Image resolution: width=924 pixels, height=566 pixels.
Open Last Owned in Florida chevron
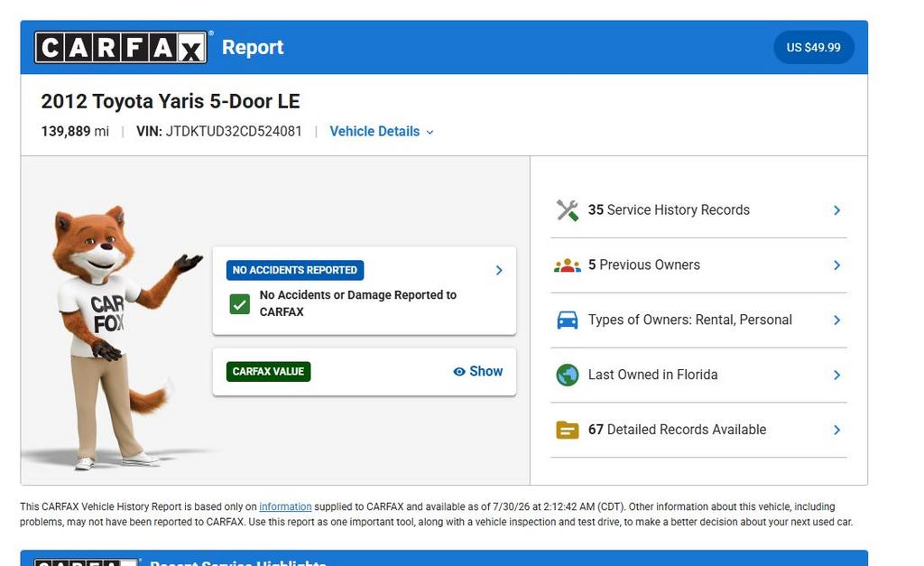pos(836,375)
